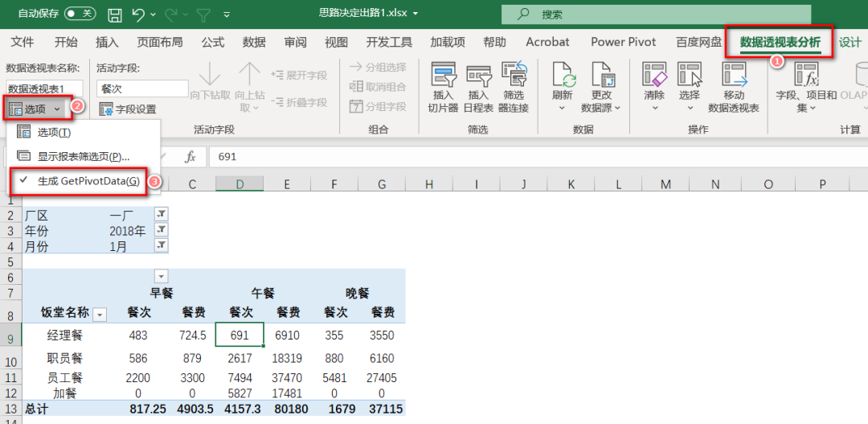Click the fx insert function icon

tap(190, 157)
